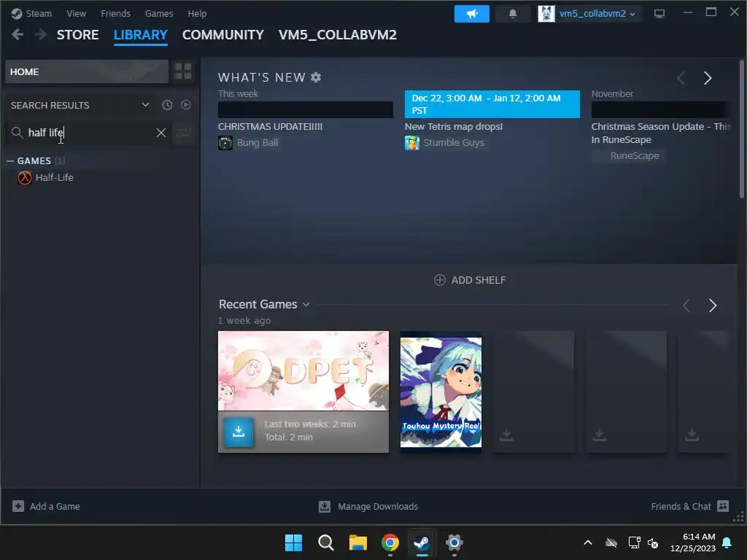
Task: Open the notifications bell
Action: (513, 13)
